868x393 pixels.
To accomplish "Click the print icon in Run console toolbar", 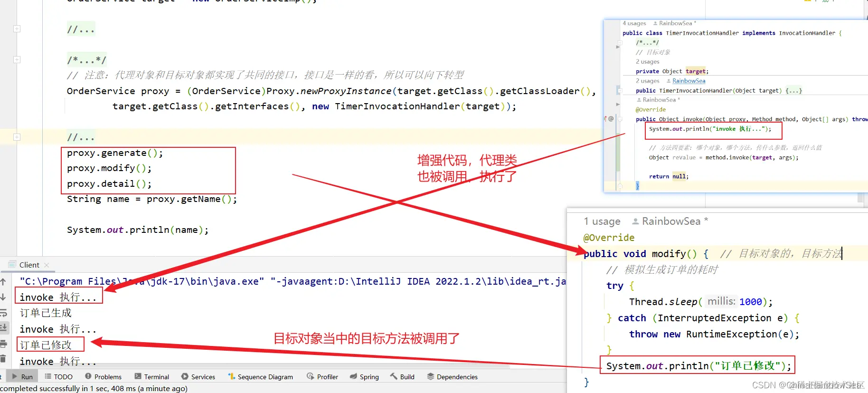I will coord(3,344).
